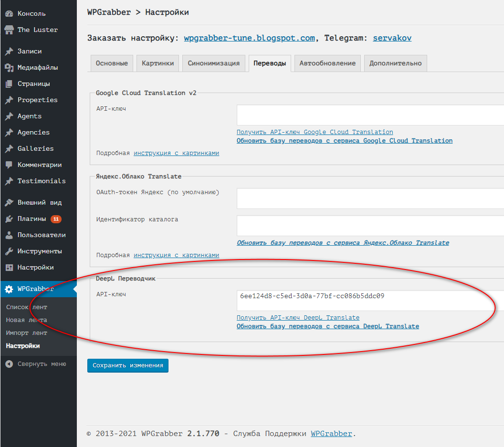
Task: Click the WPGrabber gear icon
Action: (9, 289)
